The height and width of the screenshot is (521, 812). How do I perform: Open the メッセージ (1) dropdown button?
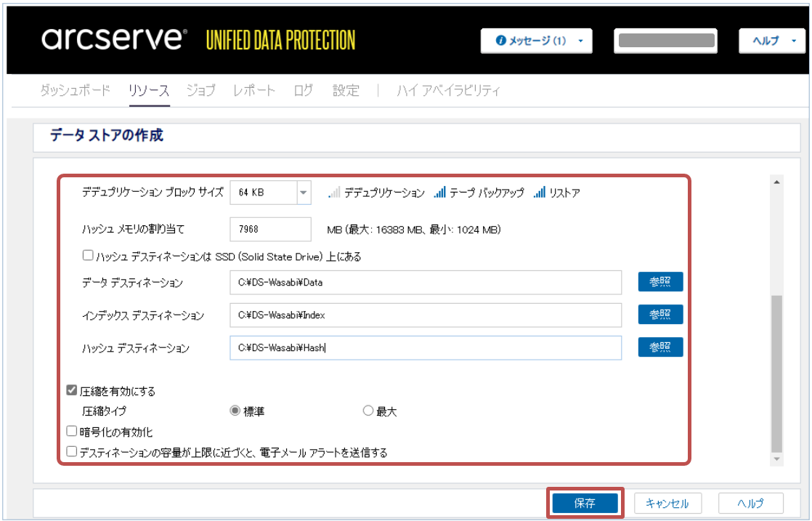click(x=536, y=41)
